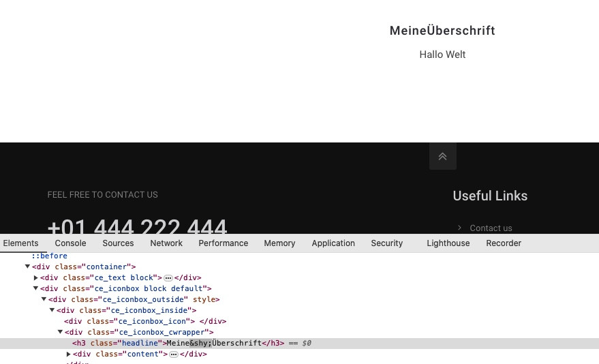Image resolution: width=599 pixels, height=364 pixels.
Task: Click the scroll-to-top double chevron button
Action: point(442,157)
